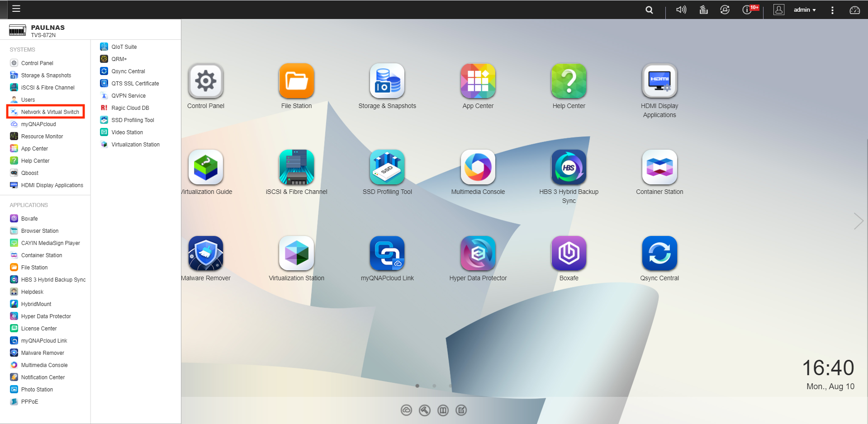Image resolution: width=868 pixels, height=424 pixels.
Task: Select Network & Virtual Switch in menu
Action: coord(50,112)
